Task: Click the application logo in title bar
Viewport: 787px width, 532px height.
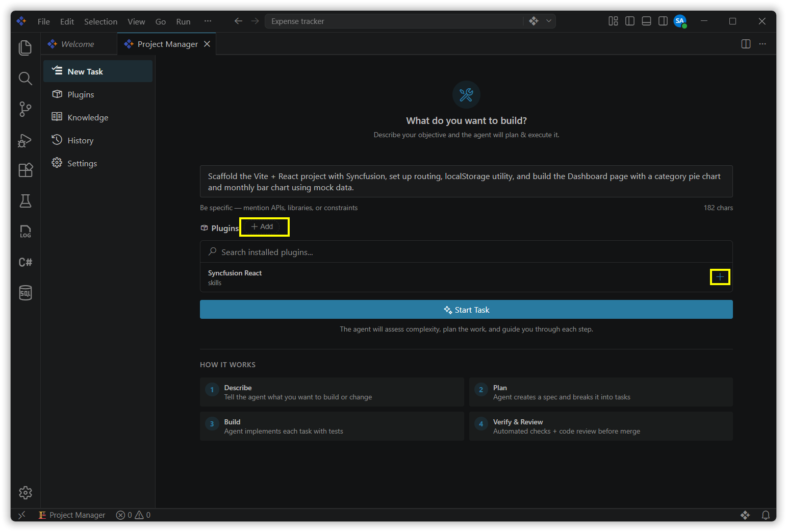Action: coord(21,21)
